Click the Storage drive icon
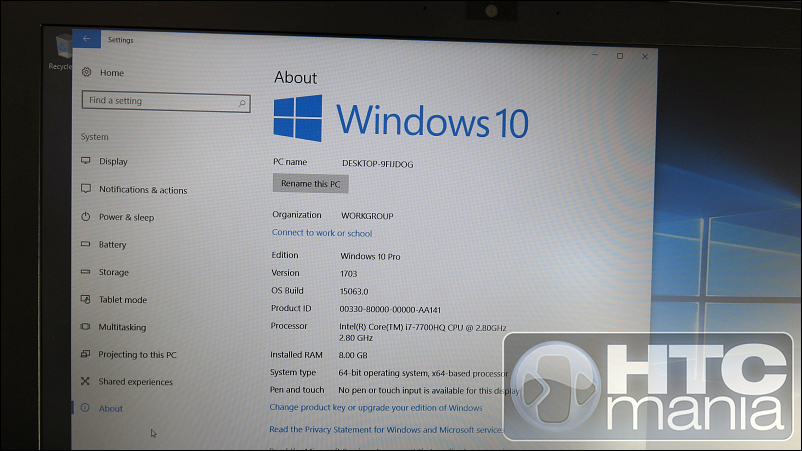 [85, 272]
